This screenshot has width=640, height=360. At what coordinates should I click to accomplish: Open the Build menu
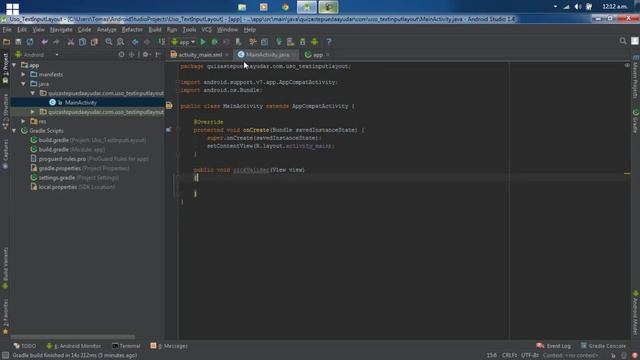(x=155, y=30)
